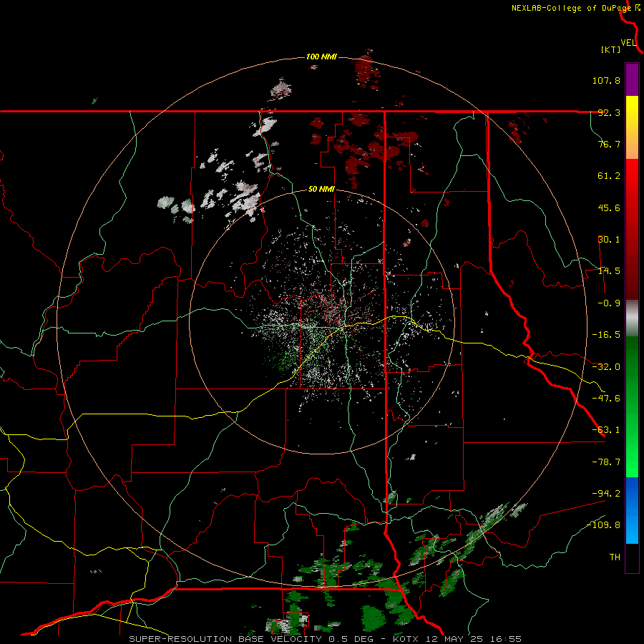Click the "[KT]" units label
The width and height of the screenshot is (644, 644).
[x=611, y=49]
